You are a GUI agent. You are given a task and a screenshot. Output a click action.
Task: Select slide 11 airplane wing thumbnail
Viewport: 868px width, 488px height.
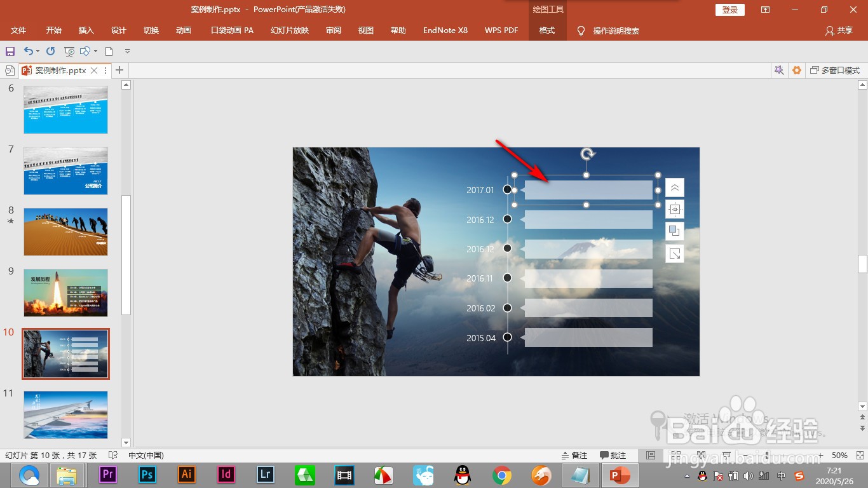coord(65,414)
